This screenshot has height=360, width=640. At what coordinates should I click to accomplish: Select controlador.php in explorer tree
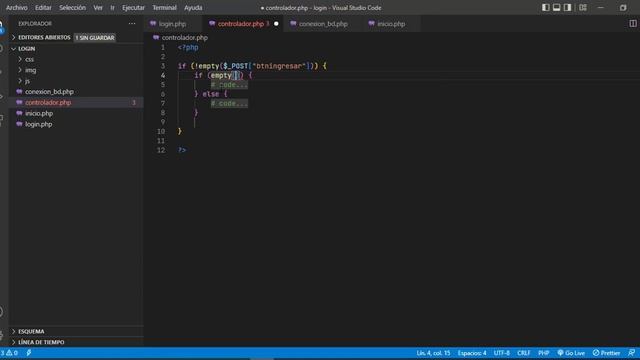coord(48,102)
